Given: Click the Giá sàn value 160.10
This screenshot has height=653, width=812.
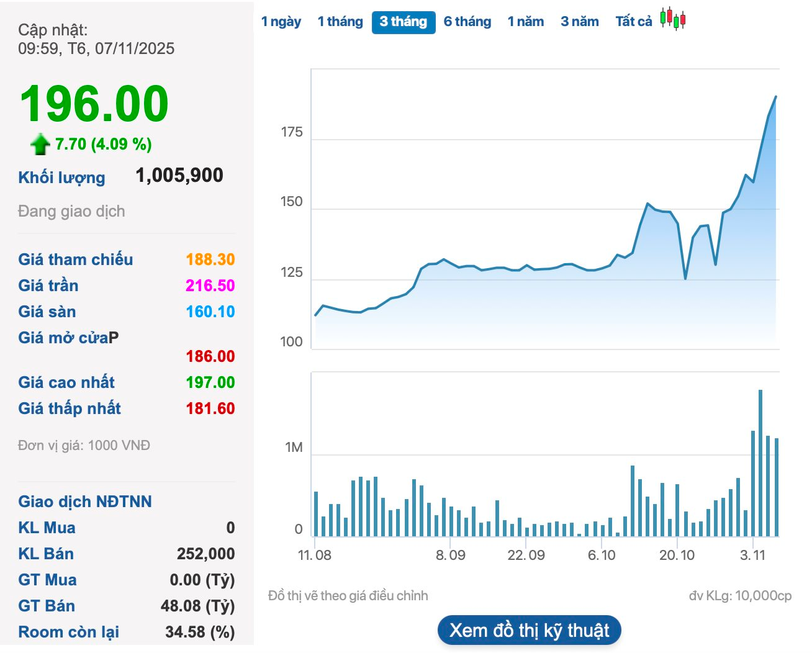Looking at the screenshot, I should [210, 312].
